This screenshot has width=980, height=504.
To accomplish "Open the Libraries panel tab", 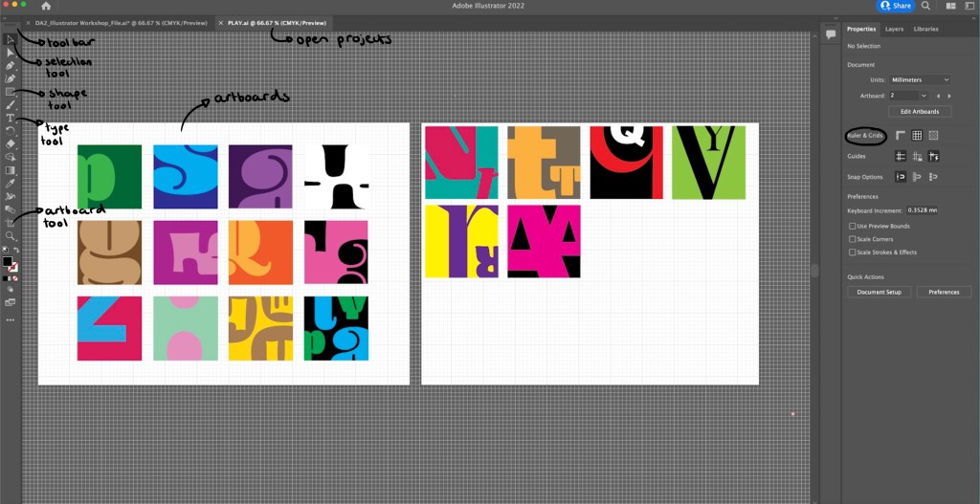I will pos(925,29).
